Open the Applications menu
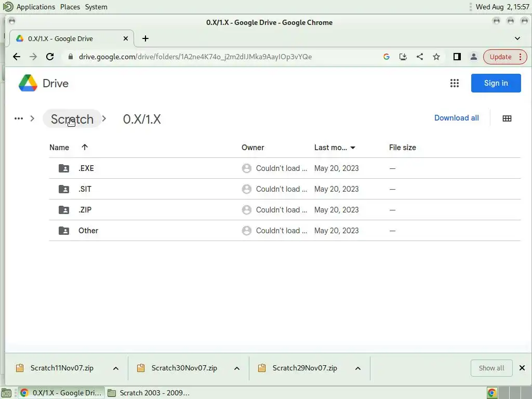Image resolution: width=532 pixels, height=399 pixels. pyautogui.click(x=36, y=7)
